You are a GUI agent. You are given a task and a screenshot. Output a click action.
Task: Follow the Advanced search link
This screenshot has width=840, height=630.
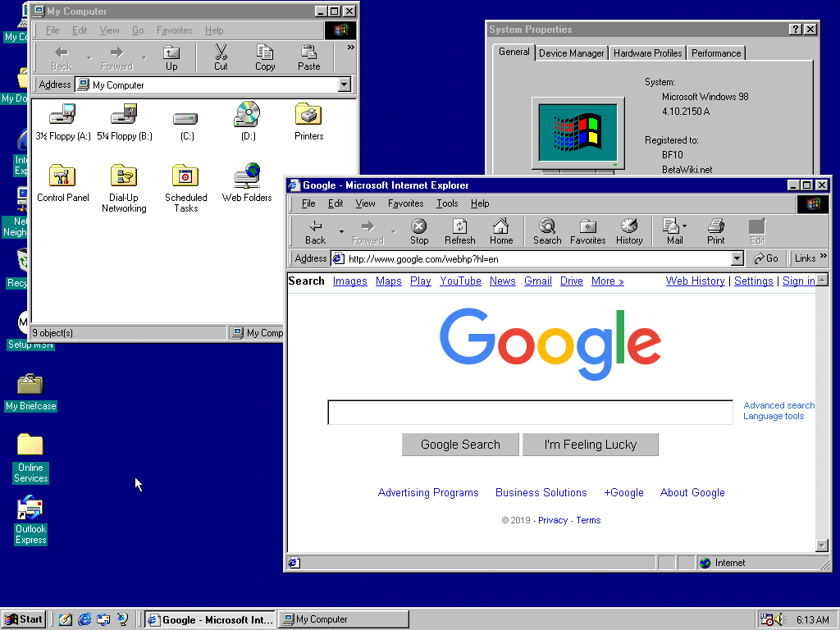coord(778,405)
